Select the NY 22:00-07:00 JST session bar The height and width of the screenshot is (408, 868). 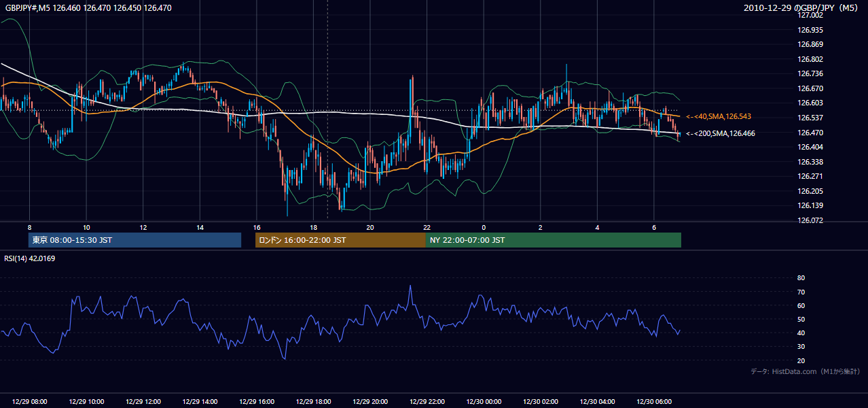click(x=554, y=240)
